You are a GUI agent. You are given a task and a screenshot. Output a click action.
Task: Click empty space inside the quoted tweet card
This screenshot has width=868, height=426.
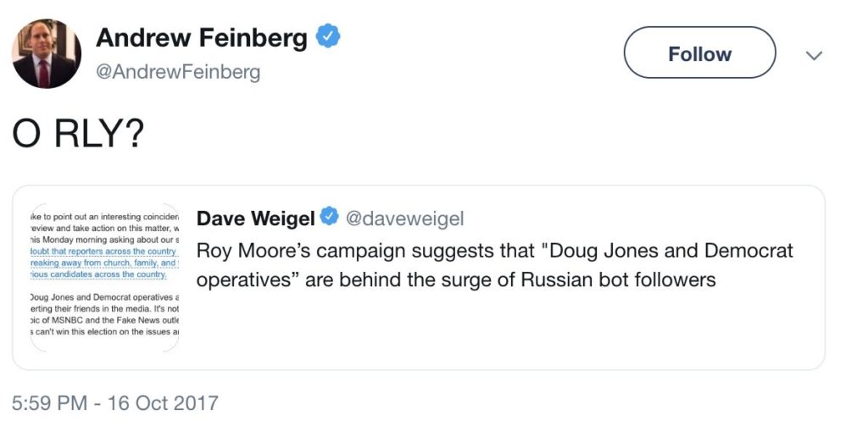tap(498, 332)
